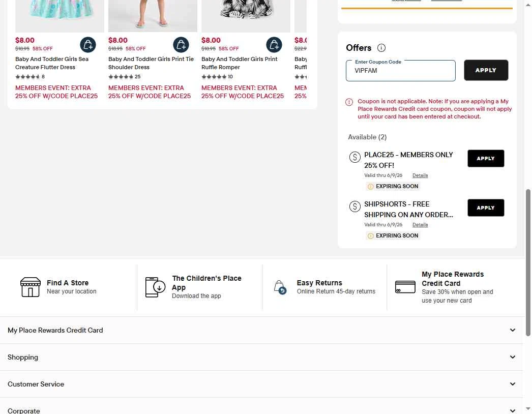The width and height of the screenshot is (532, 414).
Task: Apply the entered VIPFAM coupon code
Action: [x=486, y=70]
